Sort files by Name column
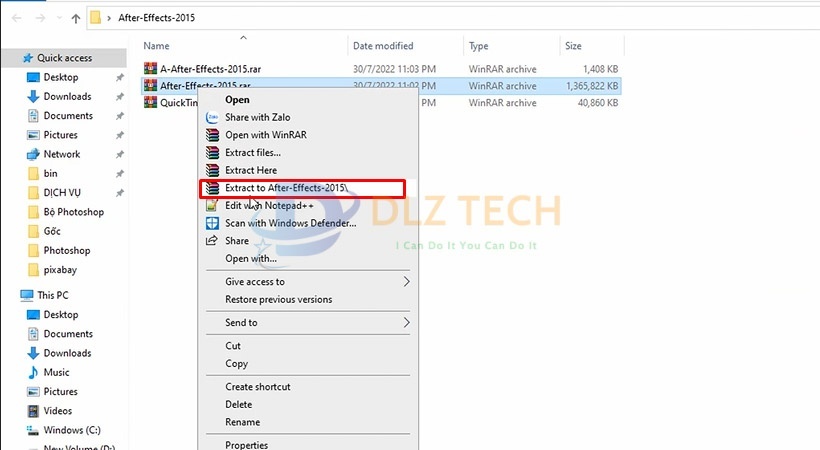820x450 pixels. (156, 46)
